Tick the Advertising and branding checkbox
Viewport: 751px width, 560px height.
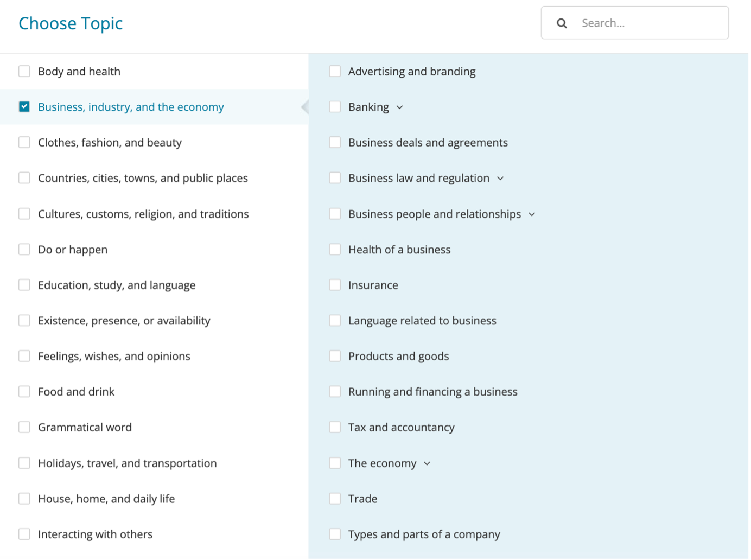pos(335,71)
